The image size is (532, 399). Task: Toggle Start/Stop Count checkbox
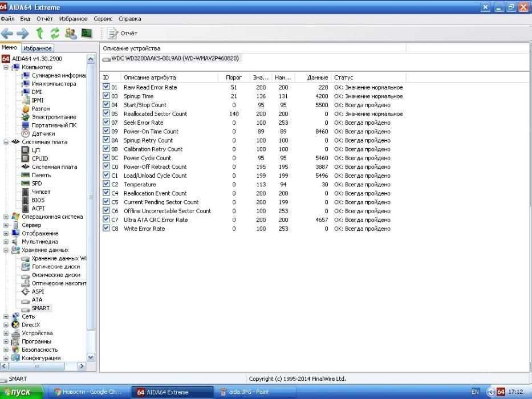pos(106,104)
